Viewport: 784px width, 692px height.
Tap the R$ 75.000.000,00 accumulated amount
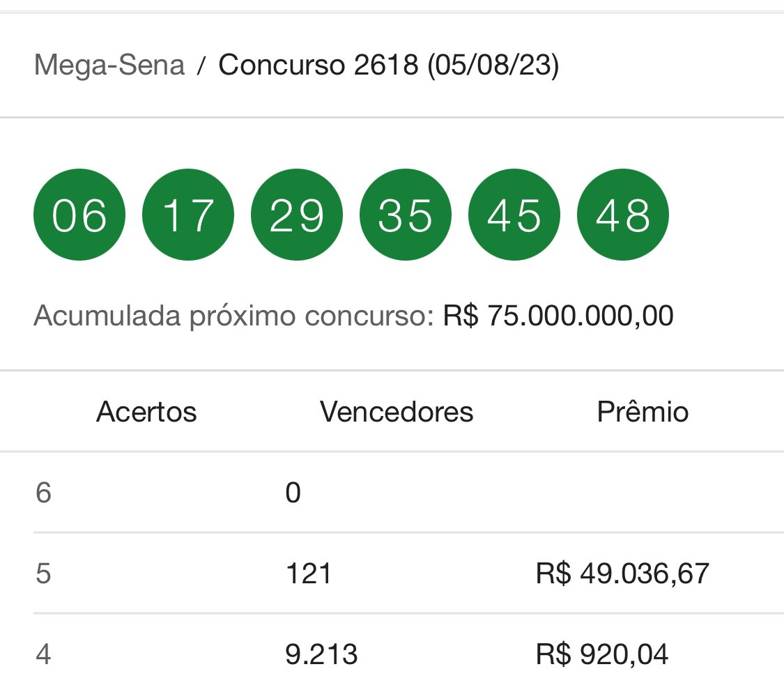[x=558, y=316]
